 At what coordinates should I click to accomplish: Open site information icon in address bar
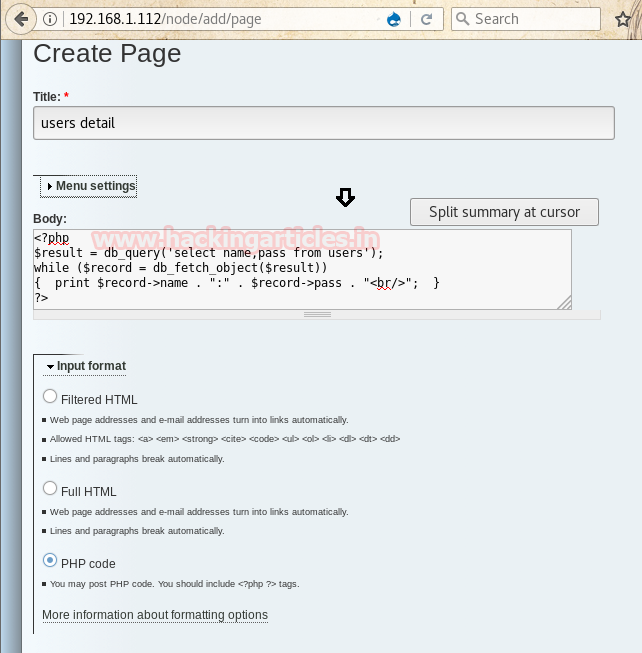point(50,19)
